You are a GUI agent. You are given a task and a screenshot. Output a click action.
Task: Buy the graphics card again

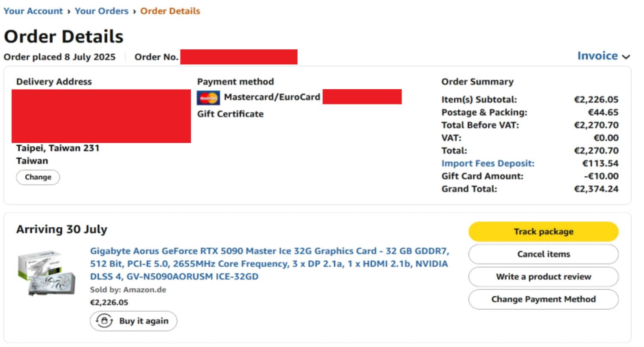134,321
